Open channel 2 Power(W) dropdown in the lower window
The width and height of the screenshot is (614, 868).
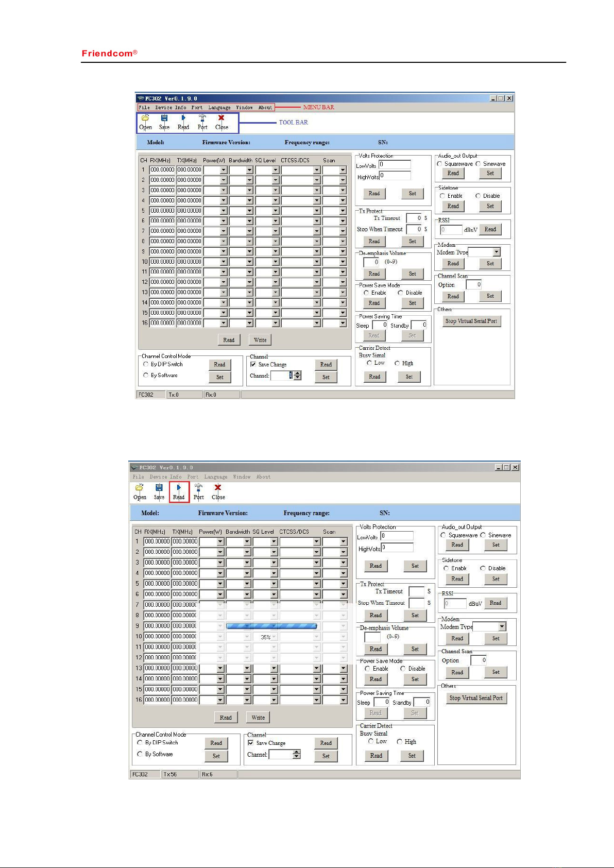(x=220, y=552)
